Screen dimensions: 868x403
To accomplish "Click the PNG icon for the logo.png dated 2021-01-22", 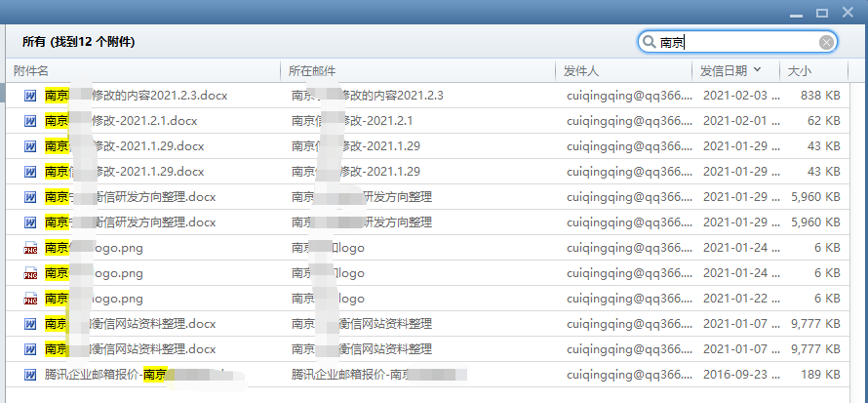I will click(31, 299).
